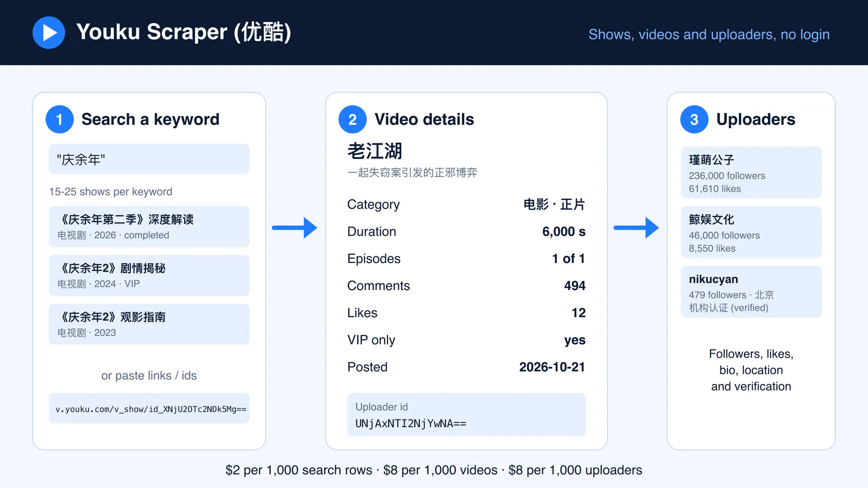Viewport: 868px width, 488px height.
Task: Click the blue play logo icon
Action: tap(49, 32)
